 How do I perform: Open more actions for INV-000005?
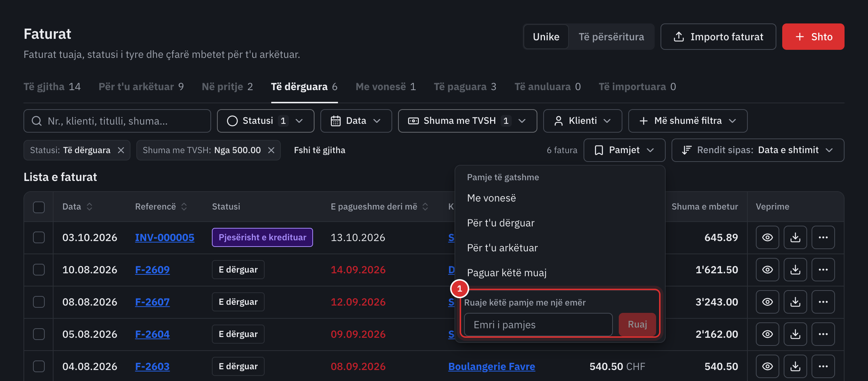pos(823,237)
